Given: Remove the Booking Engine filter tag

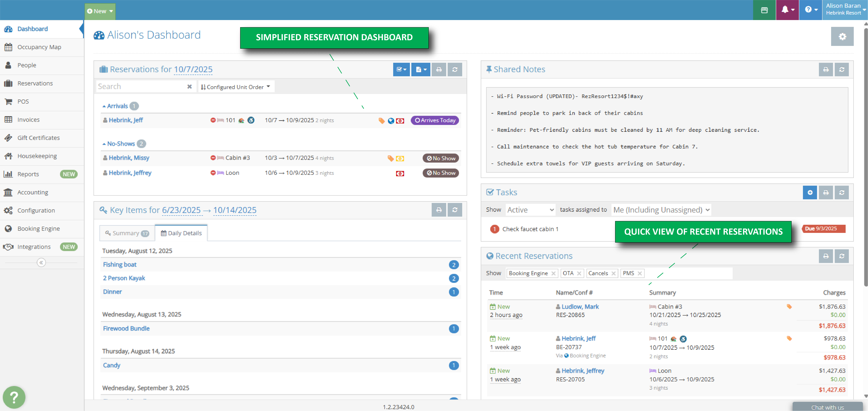Looking at the screenshot, I should point(553,273).
